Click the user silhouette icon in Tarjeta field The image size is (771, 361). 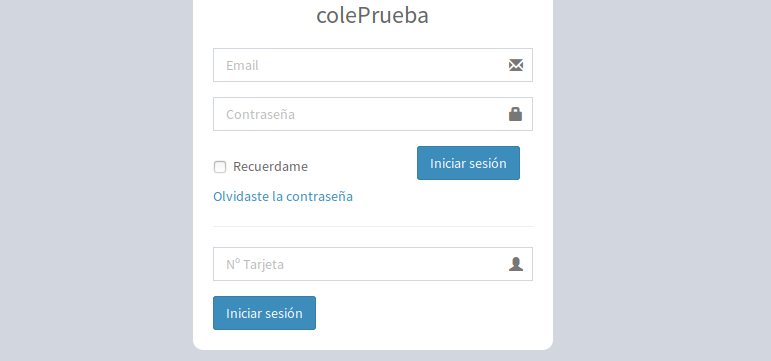coord(516,264)
